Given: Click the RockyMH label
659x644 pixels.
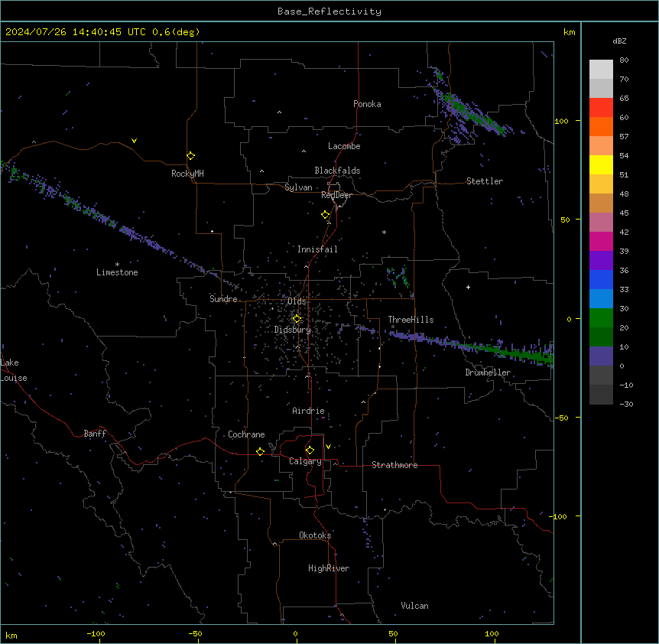Looking at the screenshot, I should point(187,174).
